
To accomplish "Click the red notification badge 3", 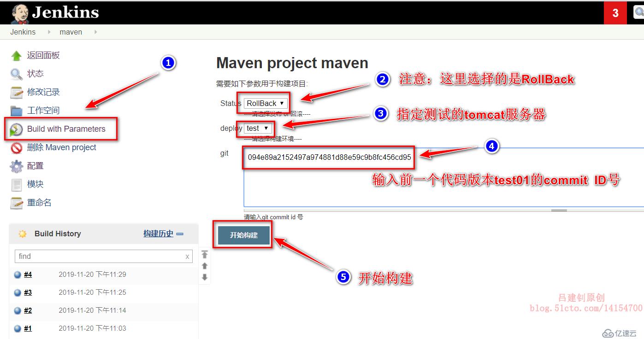I will tap(615, 13).
